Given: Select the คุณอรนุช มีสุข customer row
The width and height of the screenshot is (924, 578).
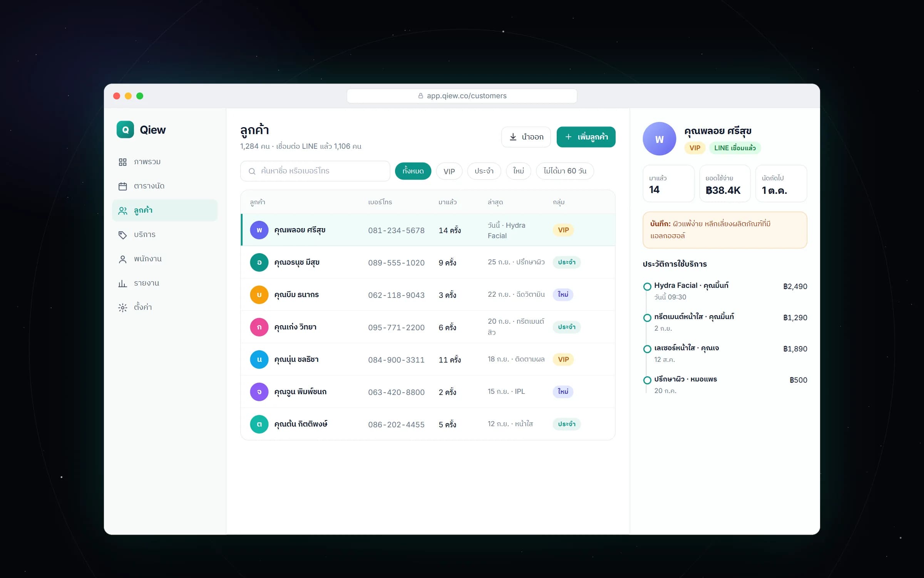Looking at the screenshot, I should coord(428,262).
